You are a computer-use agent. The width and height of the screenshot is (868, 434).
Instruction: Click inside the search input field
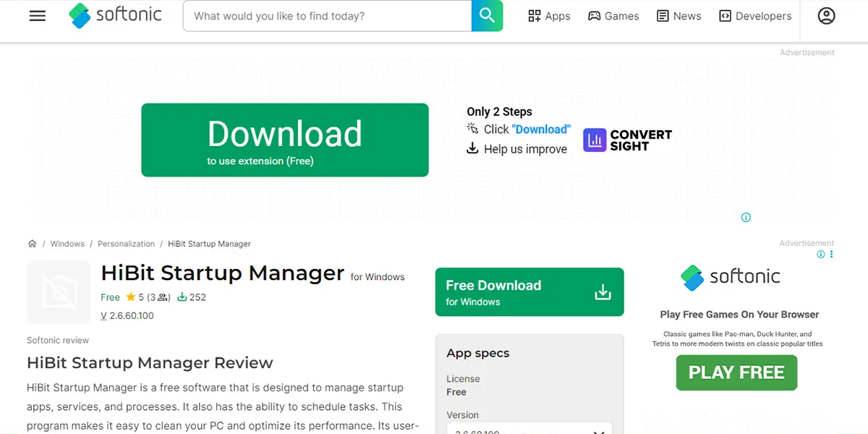(x=325, y=15)
